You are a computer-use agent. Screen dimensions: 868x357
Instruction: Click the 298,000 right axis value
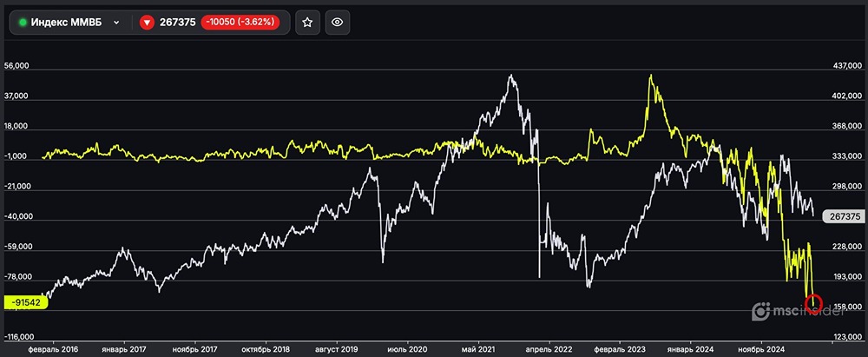848,187
